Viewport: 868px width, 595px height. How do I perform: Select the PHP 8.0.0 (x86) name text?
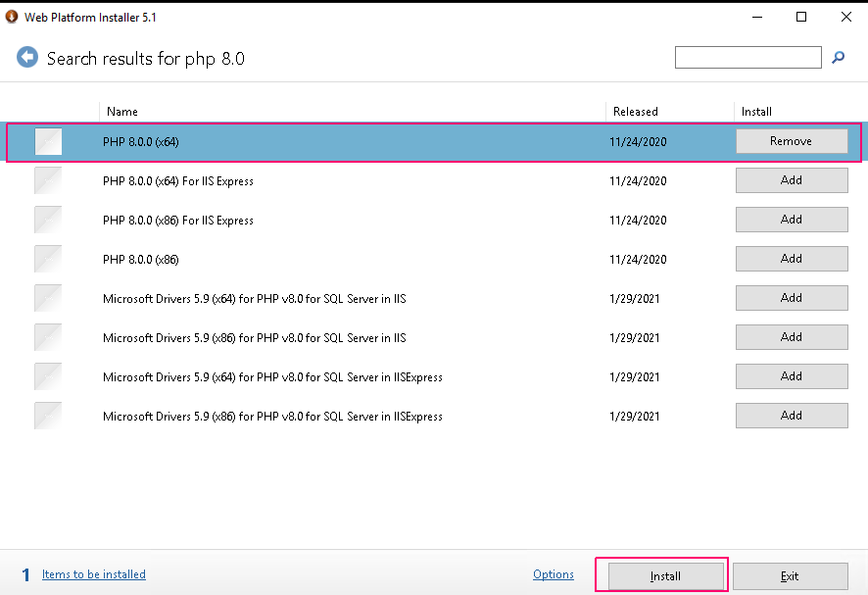pos(141,260)
